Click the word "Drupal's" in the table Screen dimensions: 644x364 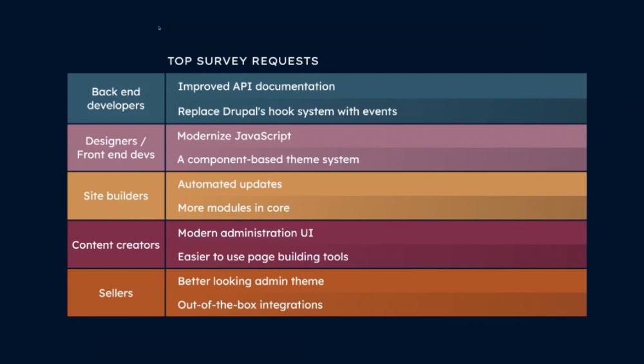(x=244, y=111)
